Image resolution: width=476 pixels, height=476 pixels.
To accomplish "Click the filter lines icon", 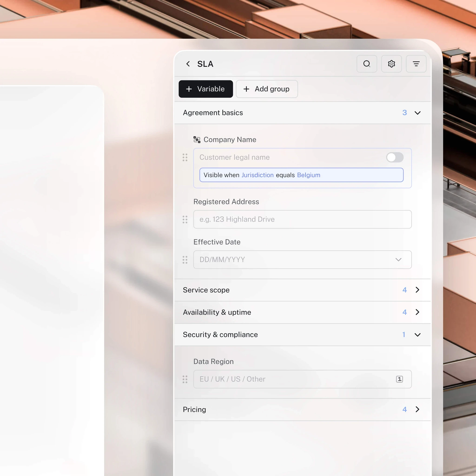I will tap(416, 64).
